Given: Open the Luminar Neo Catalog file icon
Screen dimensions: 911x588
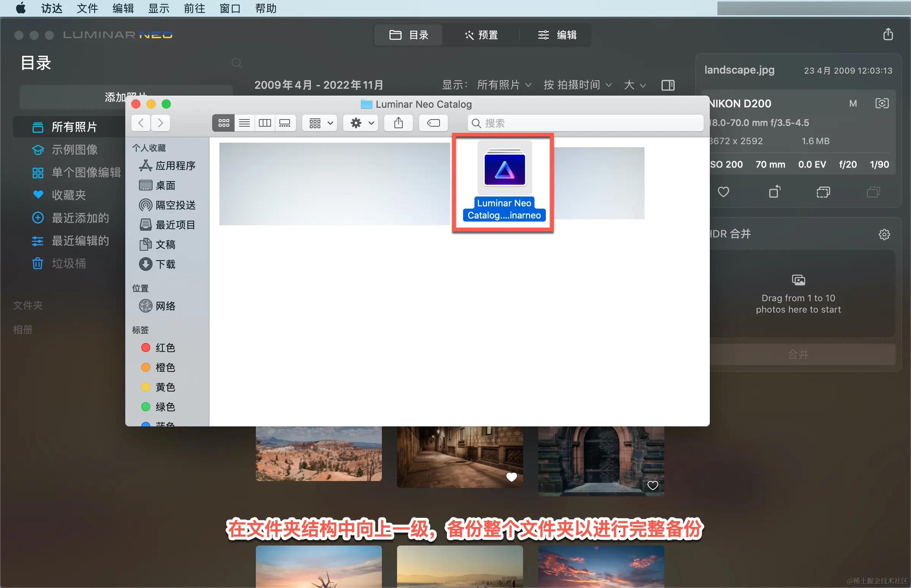Looking at the screenshot, I should (x=504, y=169).
